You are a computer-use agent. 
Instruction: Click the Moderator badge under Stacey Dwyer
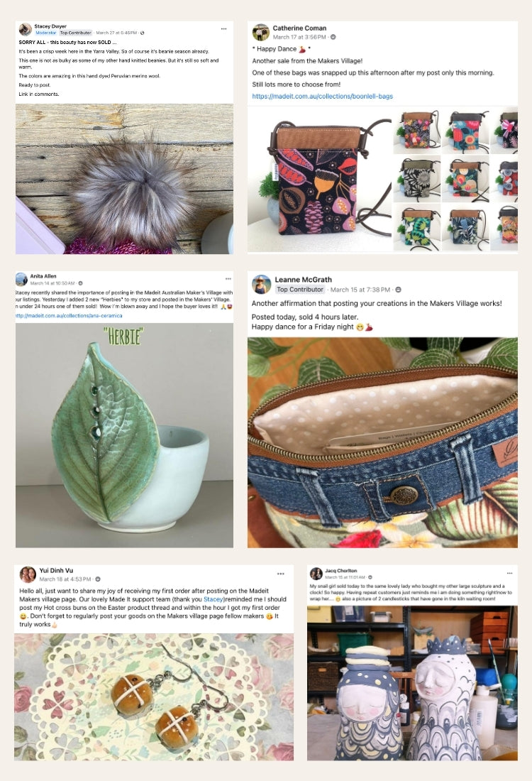pyautogui.click(x=46, y=33)
